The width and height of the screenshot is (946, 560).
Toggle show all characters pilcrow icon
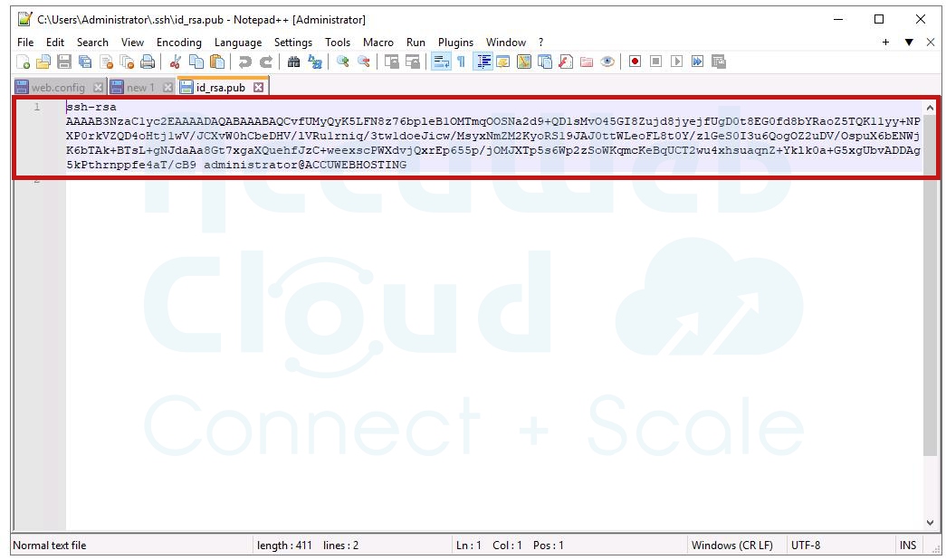click(x=461, y=62)
